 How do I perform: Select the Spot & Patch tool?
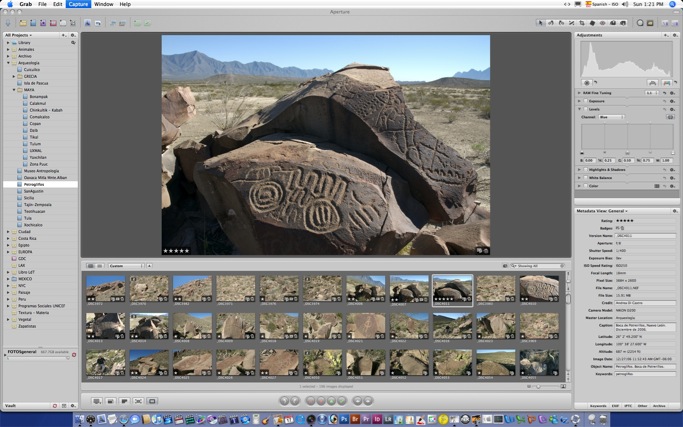click(592, 23)
